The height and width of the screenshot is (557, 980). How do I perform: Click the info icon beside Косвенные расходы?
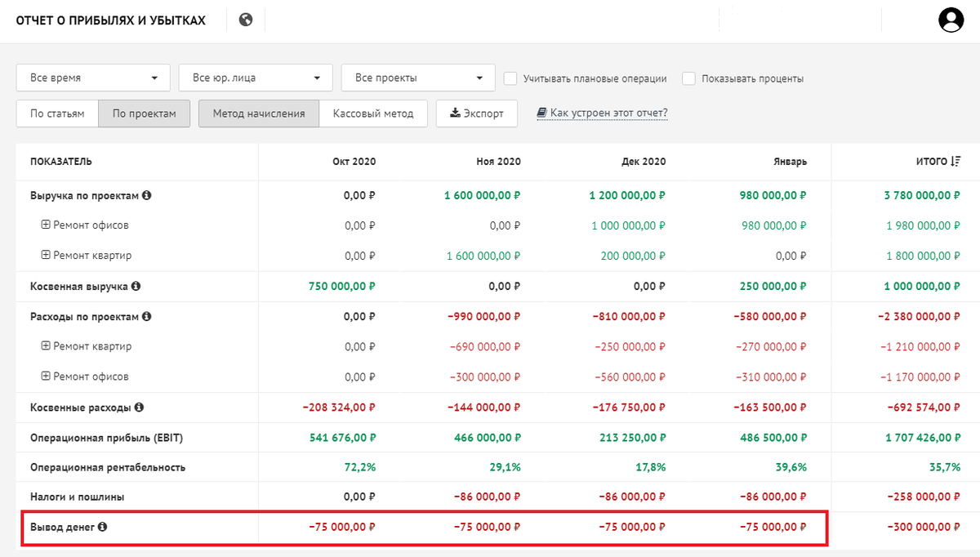tap(139, 407)
